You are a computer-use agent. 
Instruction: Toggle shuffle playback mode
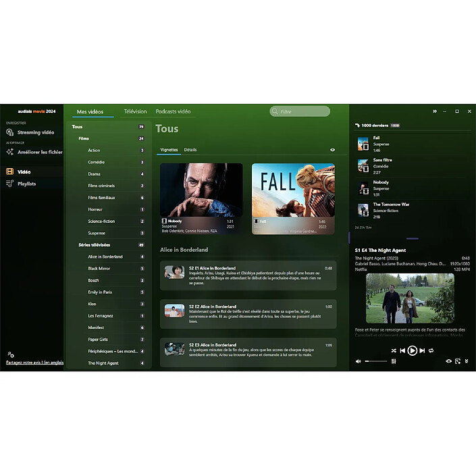[x=394, y=350]
